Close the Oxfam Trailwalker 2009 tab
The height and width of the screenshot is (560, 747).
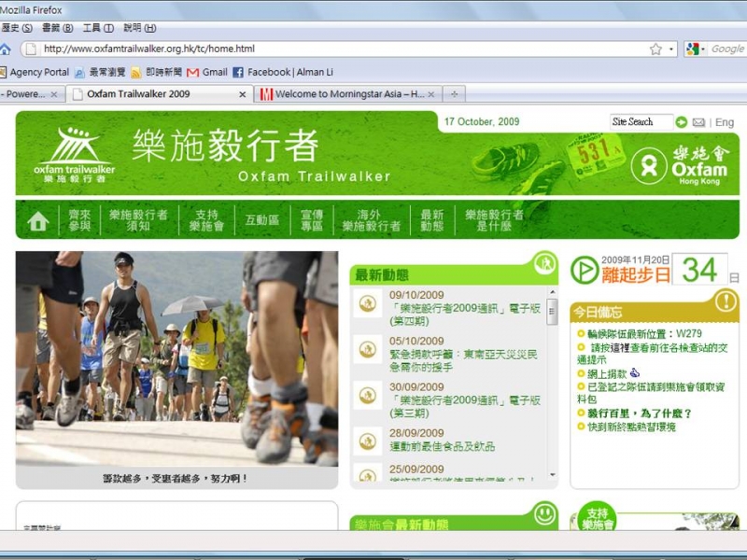(242, 94)
